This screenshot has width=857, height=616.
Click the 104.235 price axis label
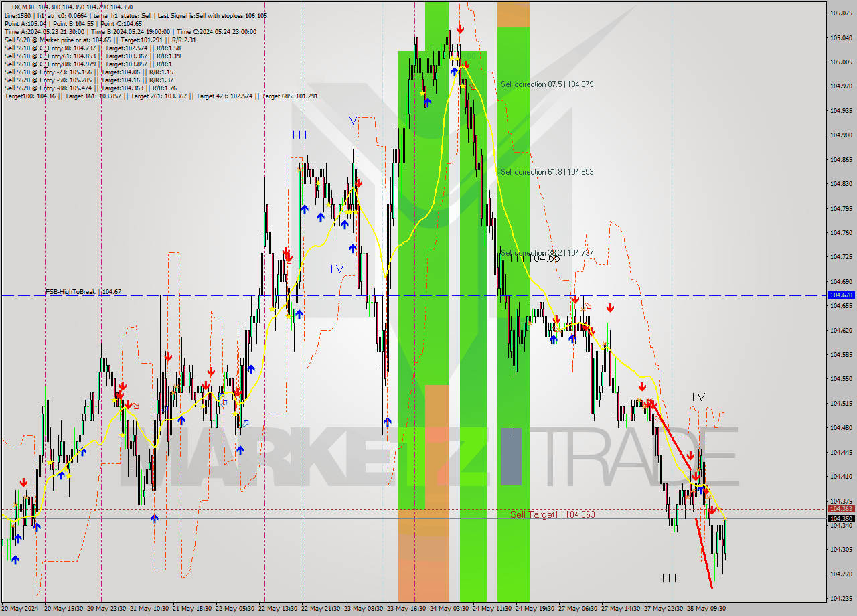pos(841,598)
